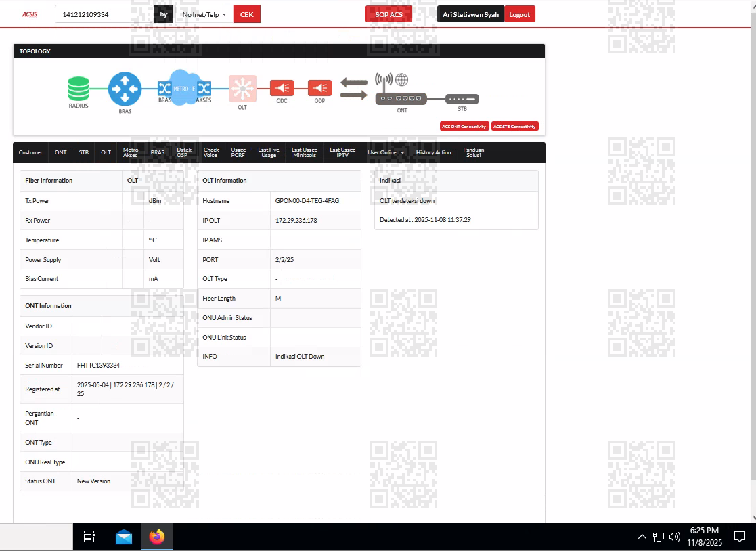
Task: Click the STB device icon
Action: click(x=462, y=99)
